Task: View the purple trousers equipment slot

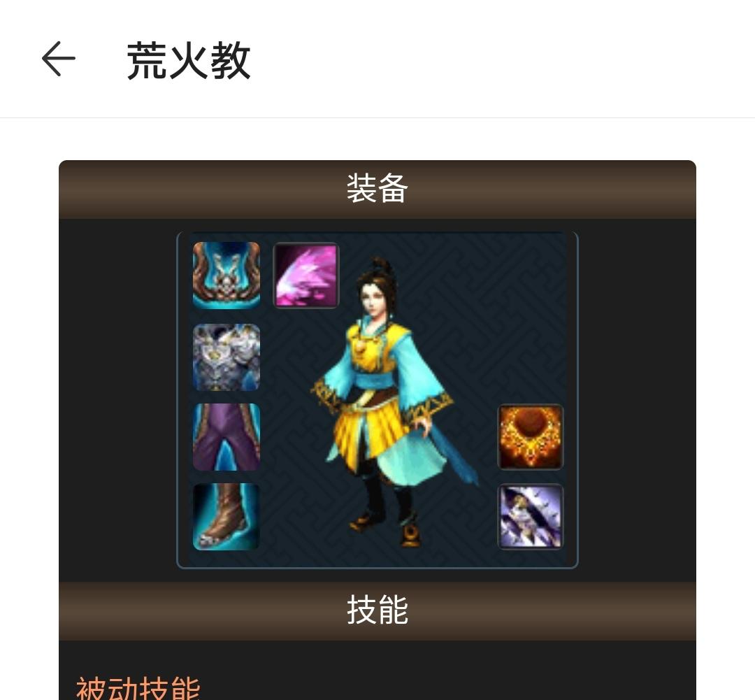Action: 226,437
